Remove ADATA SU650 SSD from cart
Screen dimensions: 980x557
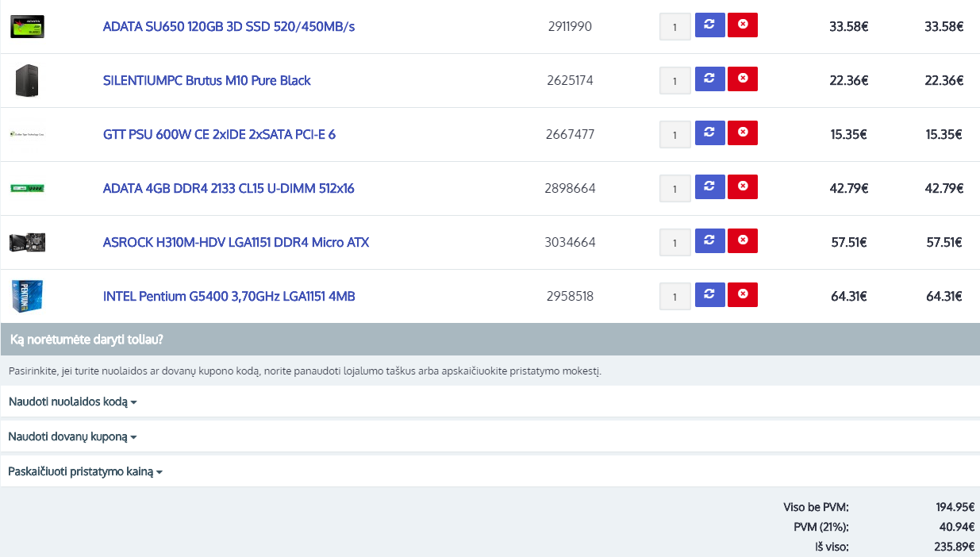[743, 25]
